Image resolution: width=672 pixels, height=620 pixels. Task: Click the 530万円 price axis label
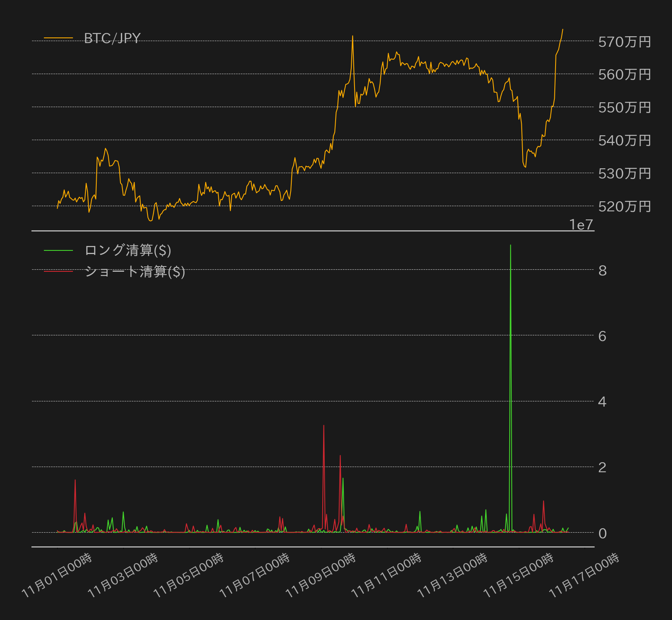(624, 174)
